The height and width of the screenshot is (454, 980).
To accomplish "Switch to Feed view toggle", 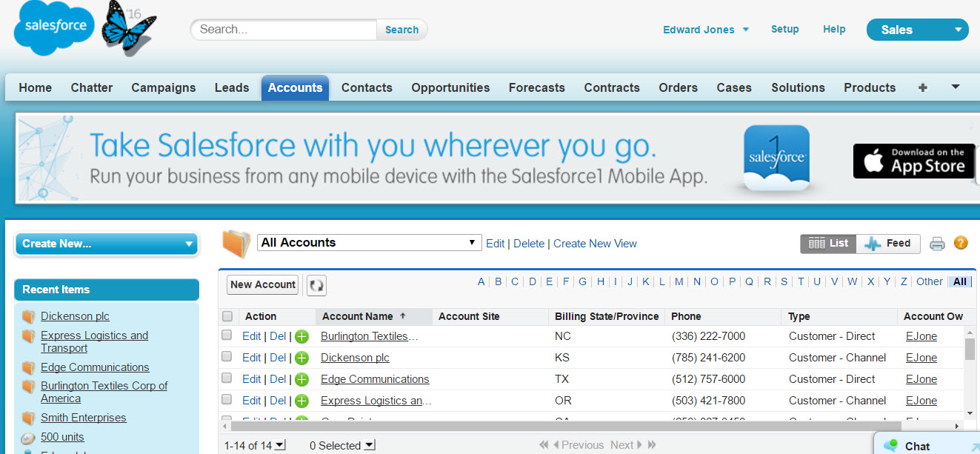I will pos(888,243).
